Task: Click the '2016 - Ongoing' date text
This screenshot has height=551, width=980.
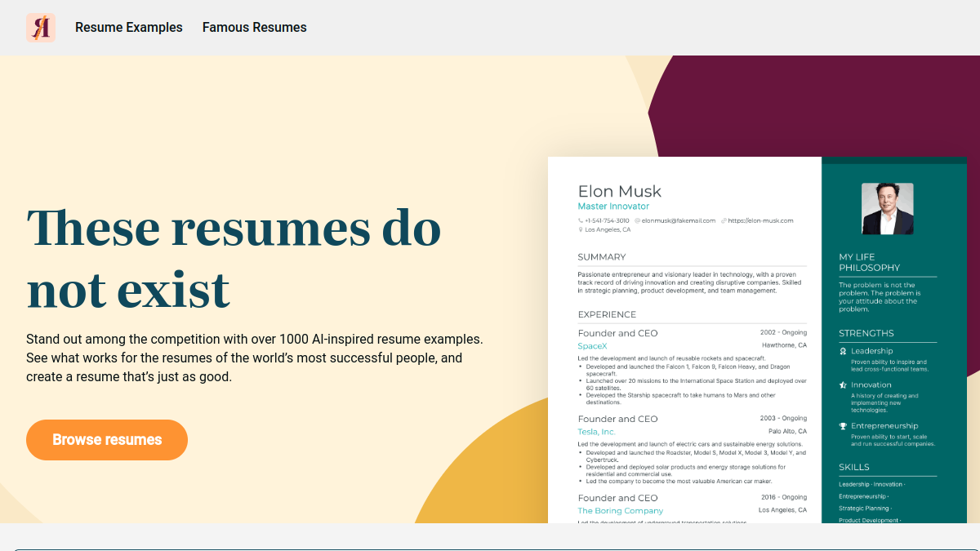Action: tap(783, 497)
